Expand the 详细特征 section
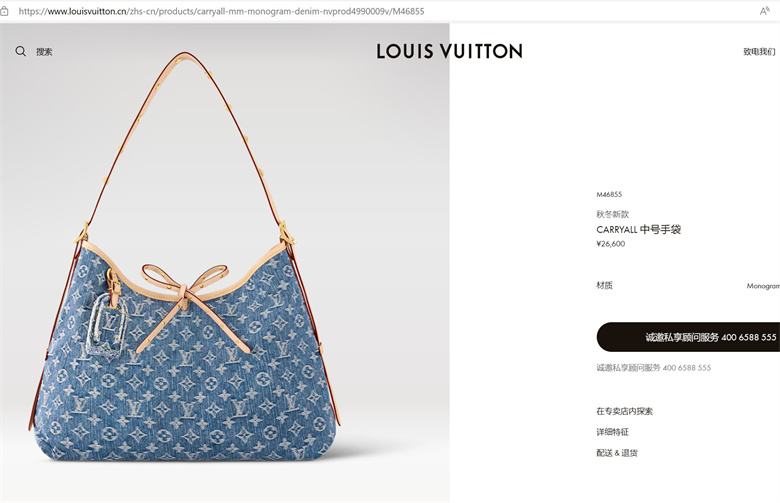The image size is (780, 503). coord(612,432)
